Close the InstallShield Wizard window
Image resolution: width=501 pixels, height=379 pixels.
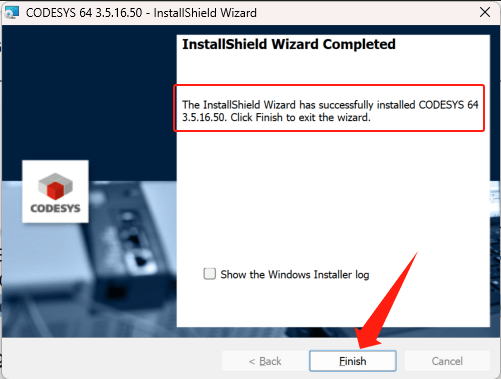point(485,13)
